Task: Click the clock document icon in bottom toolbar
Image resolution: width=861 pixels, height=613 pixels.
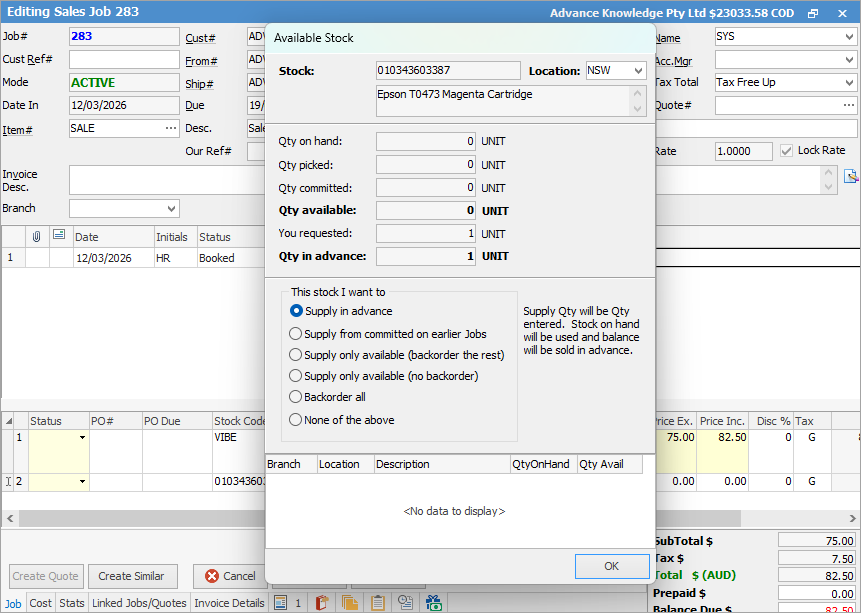Action: coord(406,603)
